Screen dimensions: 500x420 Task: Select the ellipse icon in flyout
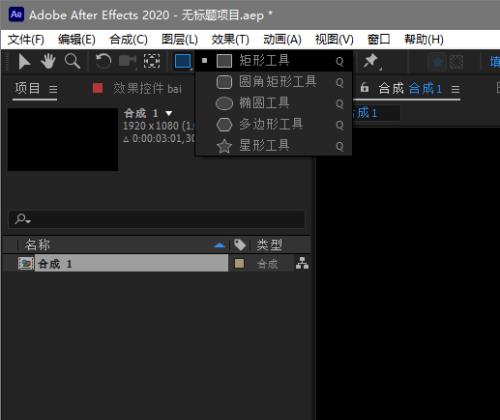click(224, 103)
